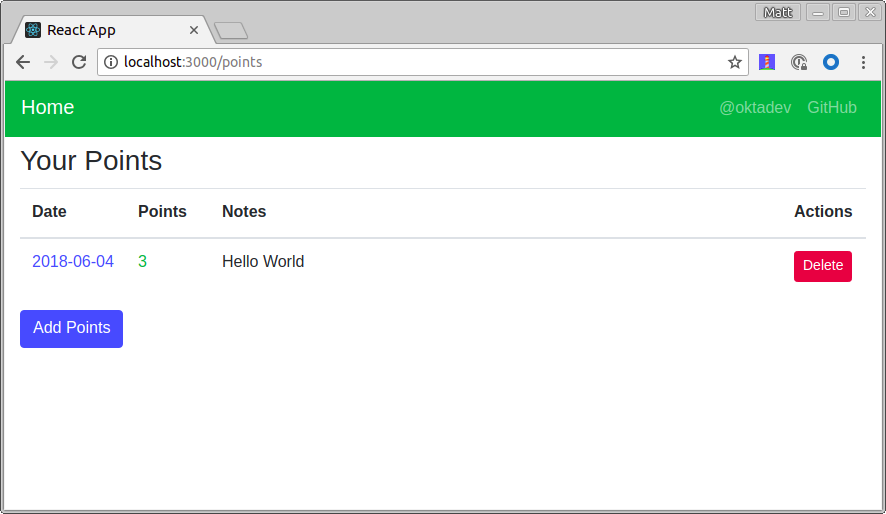886x514 pixels.
Task: Click the browser forward arrow
Action: click(51, 62)
